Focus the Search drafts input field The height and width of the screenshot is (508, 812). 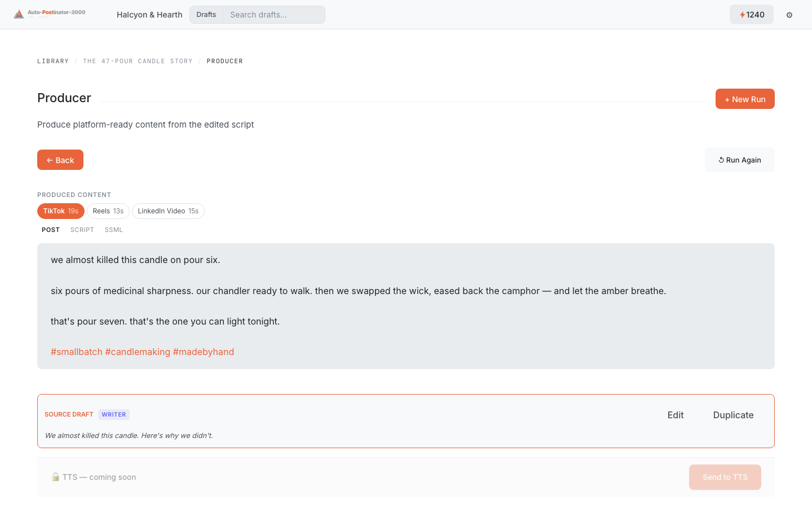point(274,15)
